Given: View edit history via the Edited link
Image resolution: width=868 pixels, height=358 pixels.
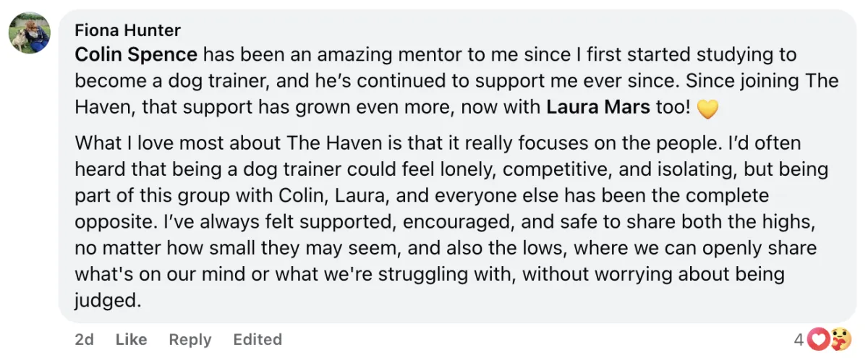Looking at the screenshot, I should (258, 339).
